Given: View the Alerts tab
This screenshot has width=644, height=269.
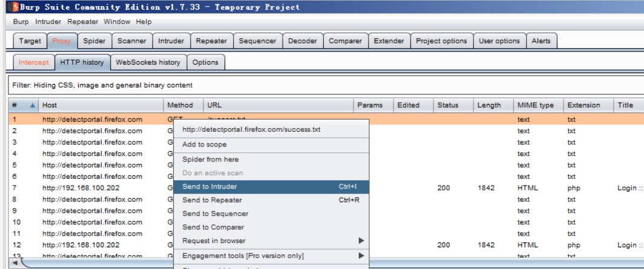Looking at the screenshot, I should [x=541, y=41].
